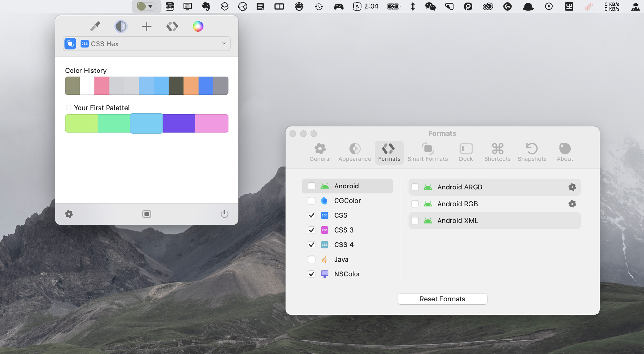Open formats icon in the picker toolbar
This screenshot has width=644, height=354.
pyautogui.click(x=172, y=26)
